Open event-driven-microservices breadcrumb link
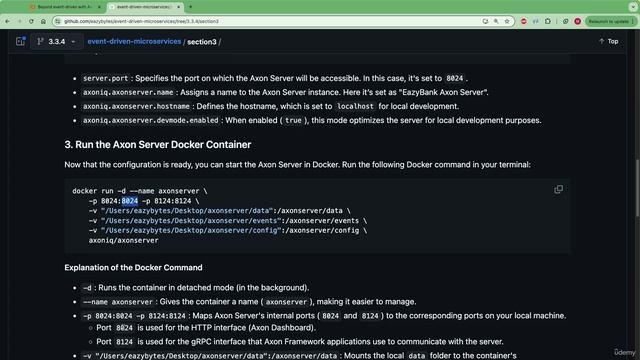 coord(134,41)
